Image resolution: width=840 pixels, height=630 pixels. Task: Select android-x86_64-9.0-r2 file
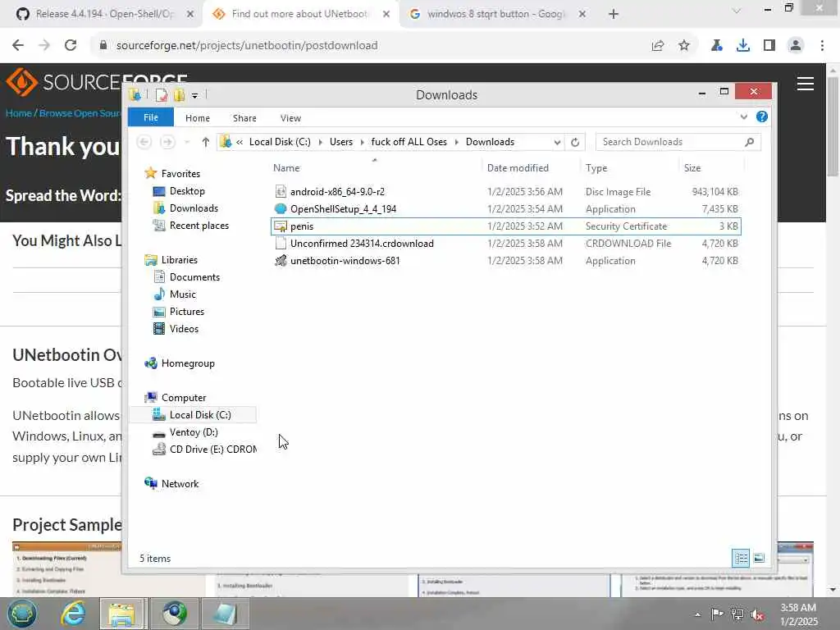pyautogui.click(x=337, y=192)
